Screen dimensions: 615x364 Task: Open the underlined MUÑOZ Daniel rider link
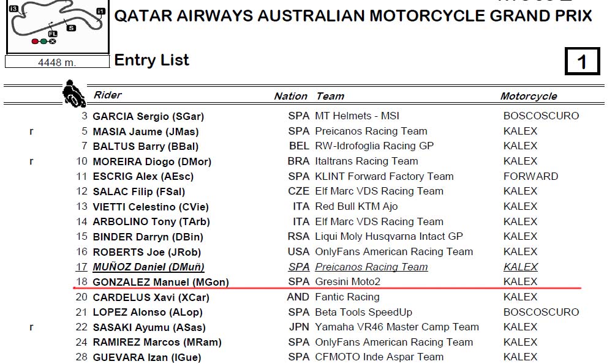click(148, 267)
